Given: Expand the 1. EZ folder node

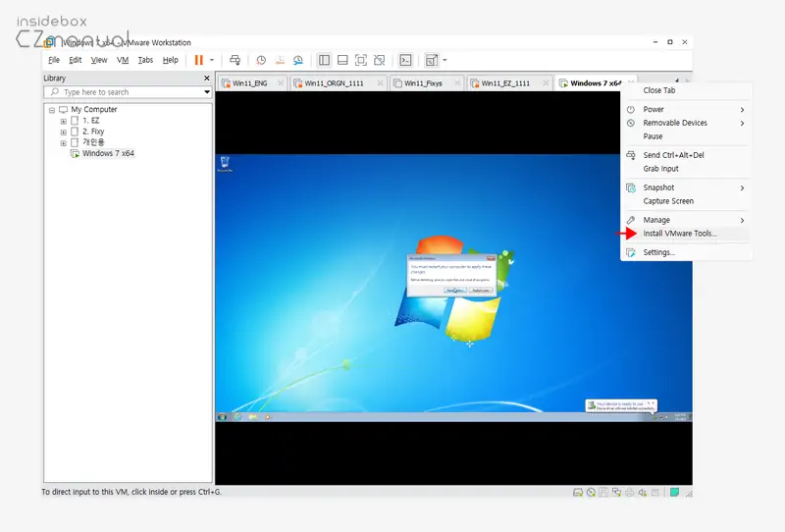Looking at the screenshot, I should [63, 122].
